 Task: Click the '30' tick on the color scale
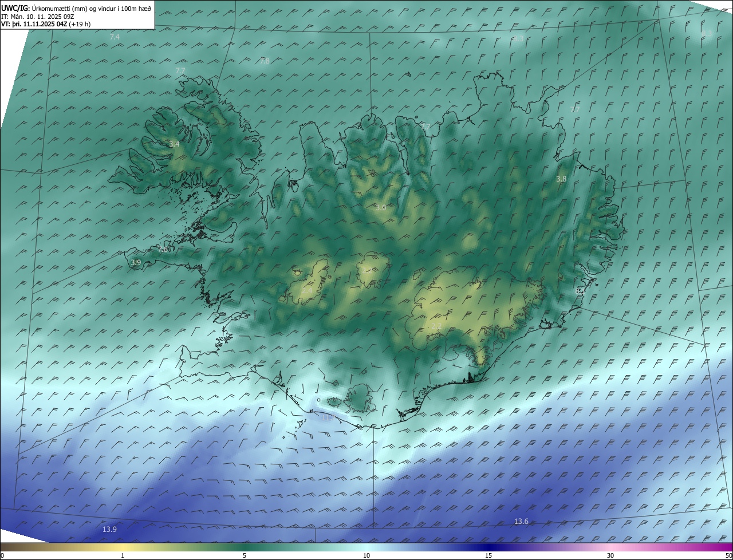point(610,555)
